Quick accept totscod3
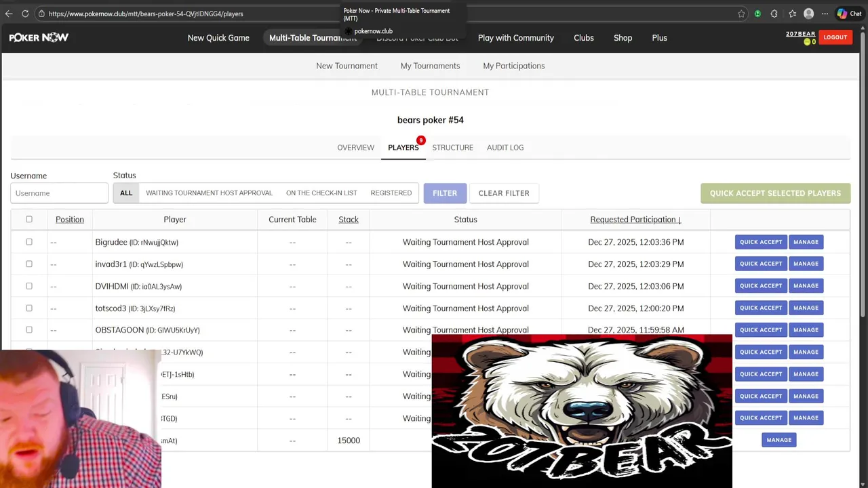The height and width of the screenshot is (488, 868). click(x=761, y=308)
